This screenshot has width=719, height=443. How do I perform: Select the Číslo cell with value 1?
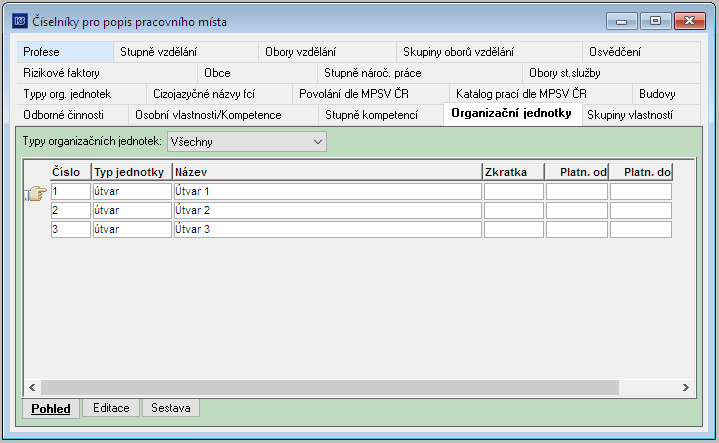coord(71,191)
